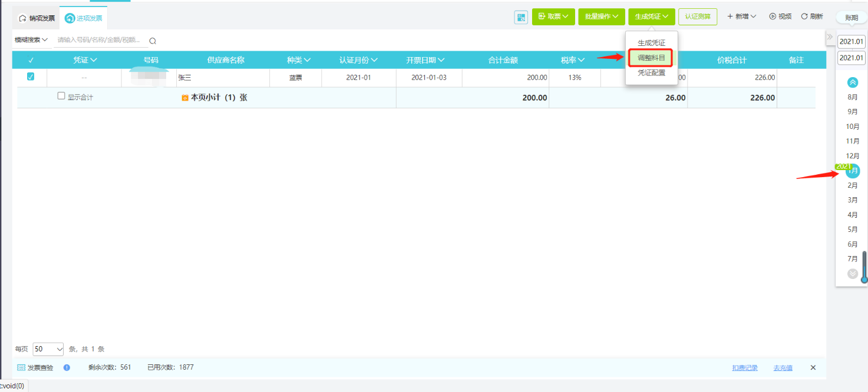This screenshot has width=868, height=392.
Task: Click the period list up arrow
Action: 853,82
